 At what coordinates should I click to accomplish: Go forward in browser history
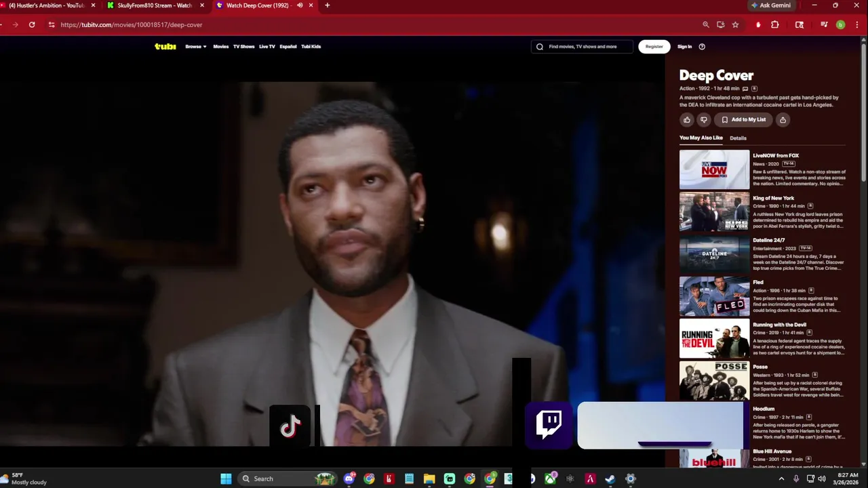click(x=15, y=24)
